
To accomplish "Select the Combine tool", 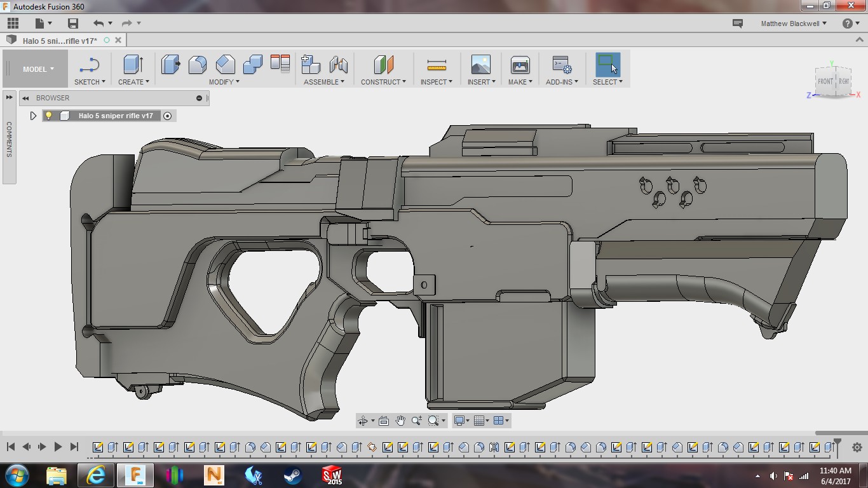I will 253,65.
